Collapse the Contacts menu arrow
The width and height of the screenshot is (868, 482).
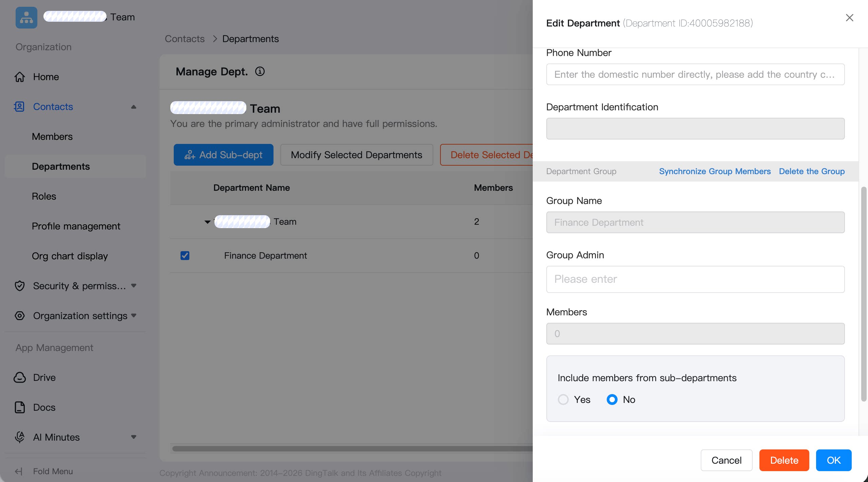(x=134, y=107)
